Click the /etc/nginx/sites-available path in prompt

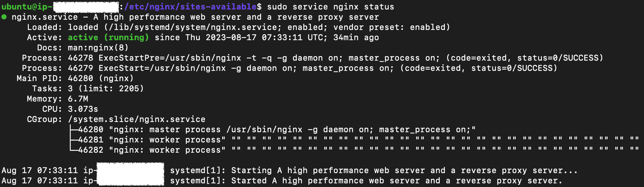click(190, 7)
